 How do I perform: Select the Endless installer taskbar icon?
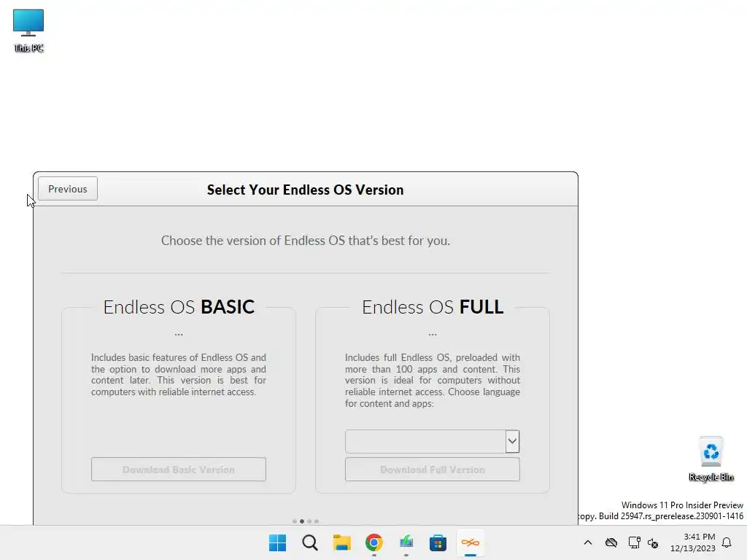[x=471, y=542]
